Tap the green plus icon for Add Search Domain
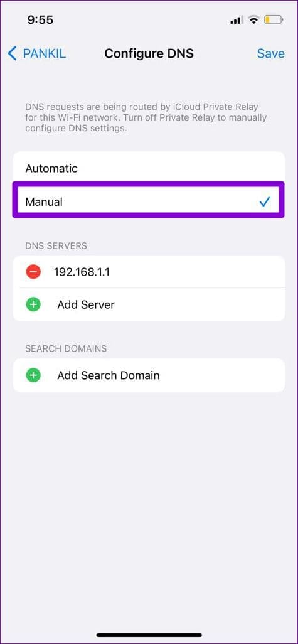 click(33, 375)
